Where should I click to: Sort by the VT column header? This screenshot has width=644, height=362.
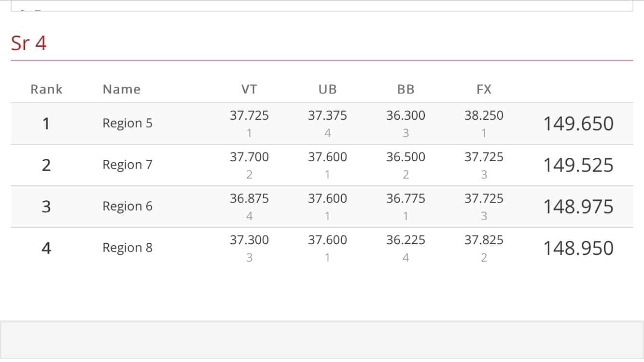coord(249,89)
